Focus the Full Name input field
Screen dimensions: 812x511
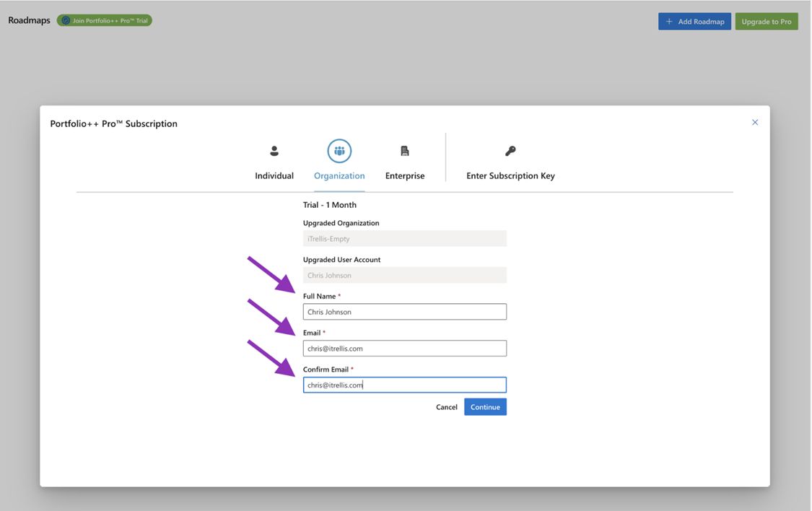tap(404, 312)
